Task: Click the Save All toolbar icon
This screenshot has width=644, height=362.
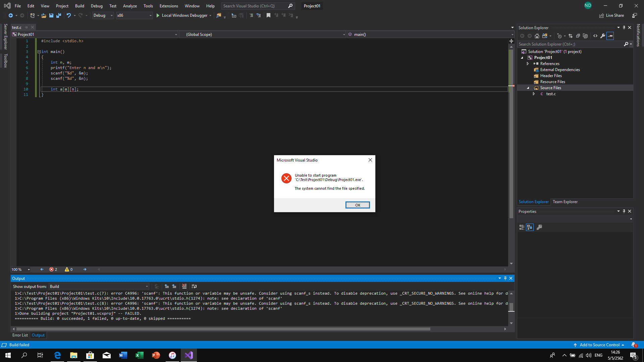Action: point(59,15)
